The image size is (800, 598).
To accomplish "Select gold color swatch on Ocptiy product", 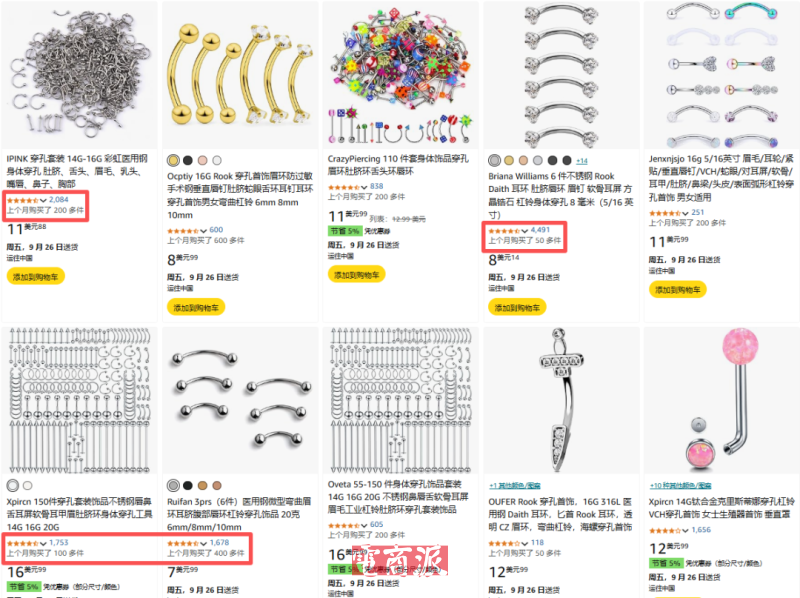I will pos(173,160).
